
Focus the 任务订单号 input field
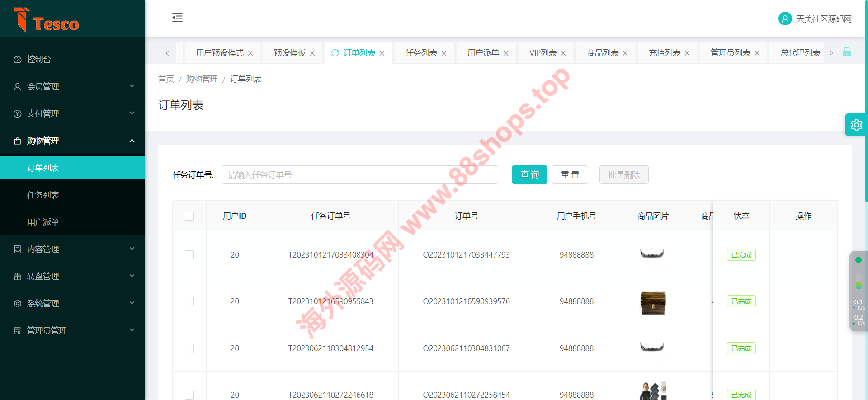point(359,174)
